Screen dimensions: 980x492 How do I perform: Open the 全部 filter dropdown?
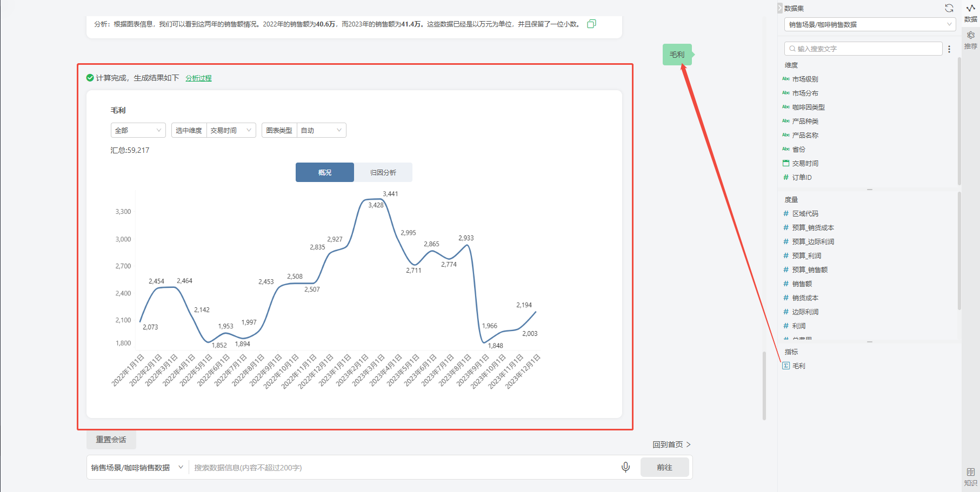tap(138, 131)
